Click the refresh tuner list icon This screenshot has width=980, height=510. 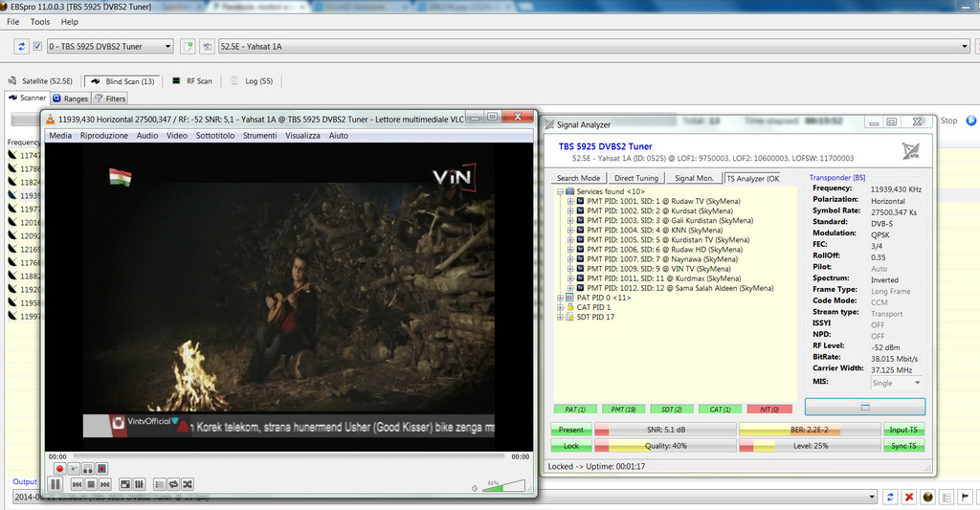pyautogui.click(x=21, y=46)
